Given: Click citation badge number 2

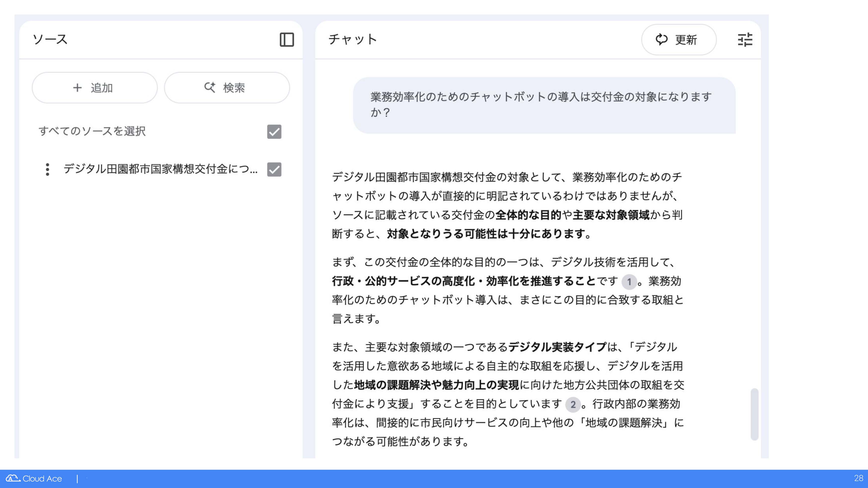Looking at the screenshot, I should (573, 404).
